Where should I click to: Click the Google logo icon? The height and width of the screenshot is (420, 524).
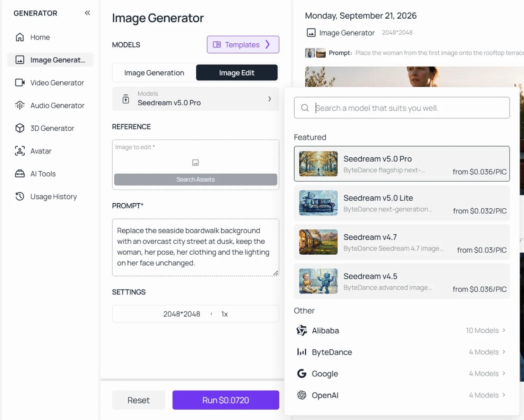click(302, 374)
